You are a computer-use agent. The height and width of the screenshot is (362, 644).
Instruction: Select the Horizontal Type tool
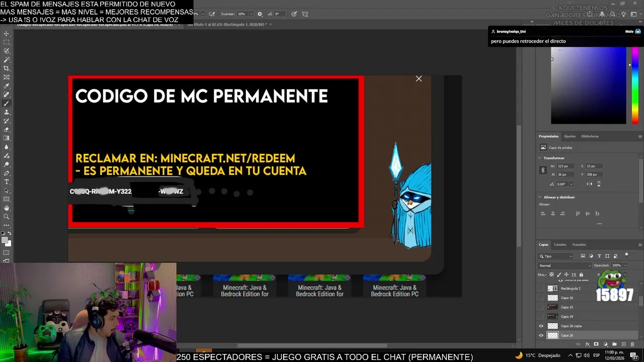click(6, 182)
